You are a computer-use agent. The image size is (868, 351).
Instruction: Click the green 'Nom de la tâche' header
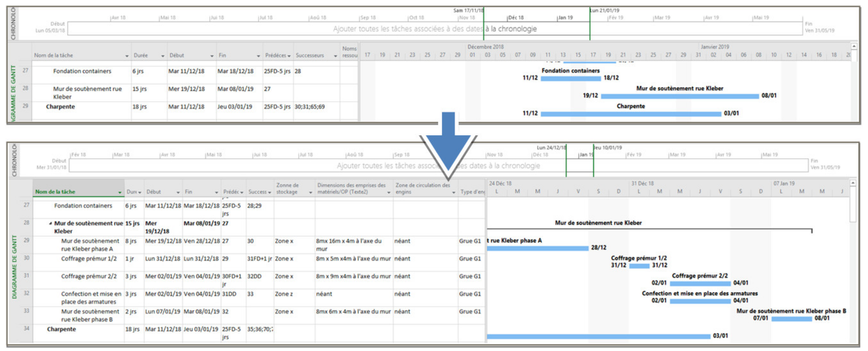coord(55,192)
